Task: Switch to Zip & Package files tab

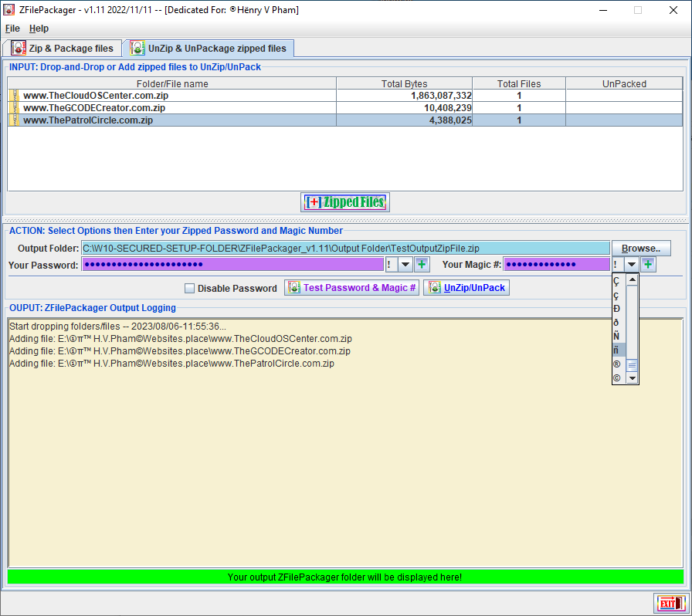Action: pyautogui.click(x=63, y=49)
